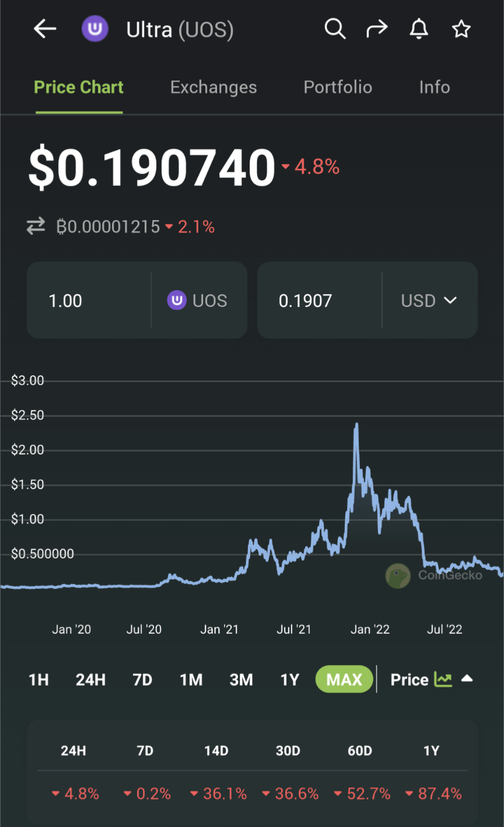The image size is (504, 827).
Task: Open search with the magnifier icon
Action: [x=335, y=29]
